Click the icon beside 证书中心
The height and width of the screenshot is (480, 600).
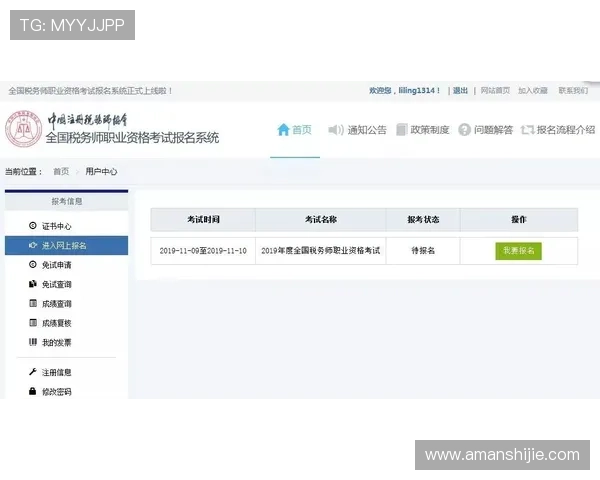(33, 225)
